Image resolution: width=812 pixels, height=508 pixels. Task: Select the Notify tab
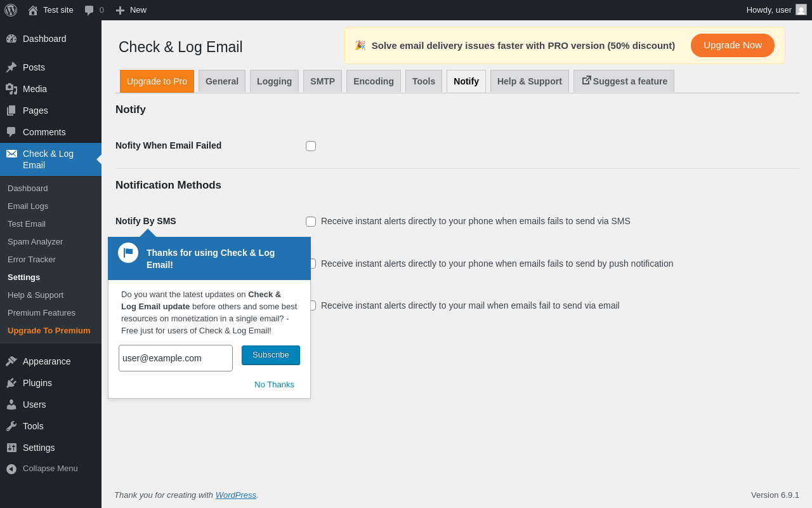coord(466,81)
